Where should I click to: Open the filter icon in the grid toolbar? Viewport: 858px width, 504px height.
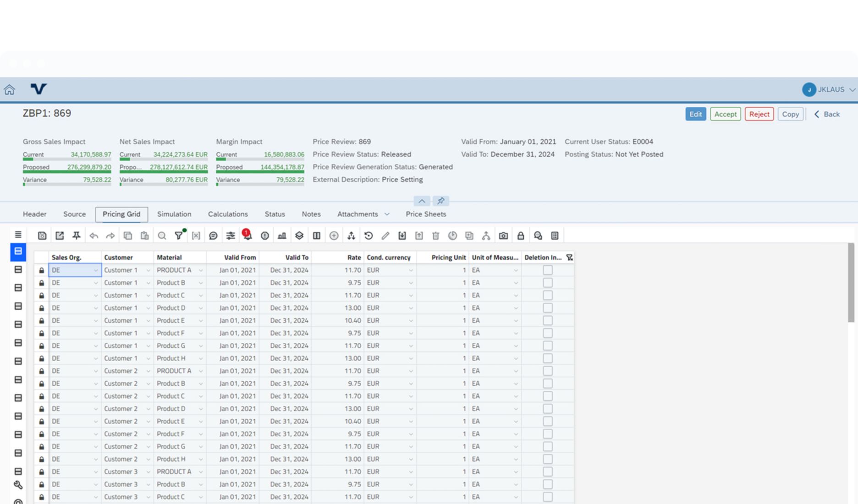(179, 235)
